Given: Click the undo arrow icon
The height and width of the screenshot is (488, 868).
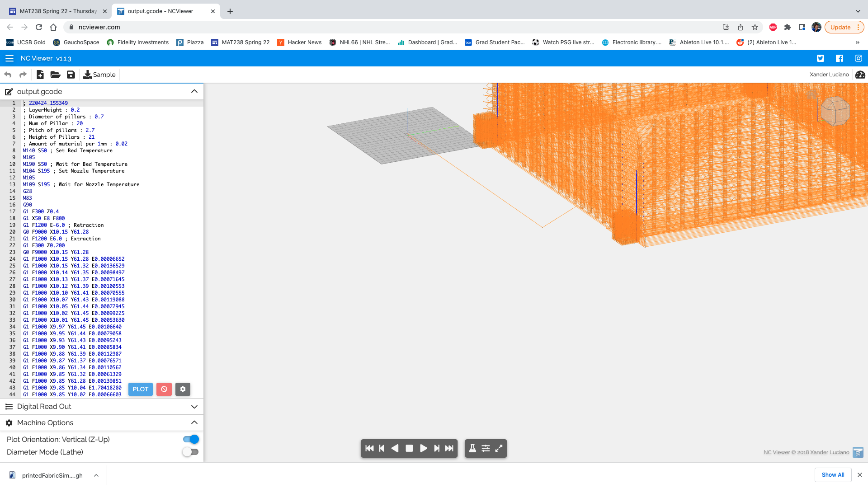Looking at the screenshot, I should click(x=8, y=75).
